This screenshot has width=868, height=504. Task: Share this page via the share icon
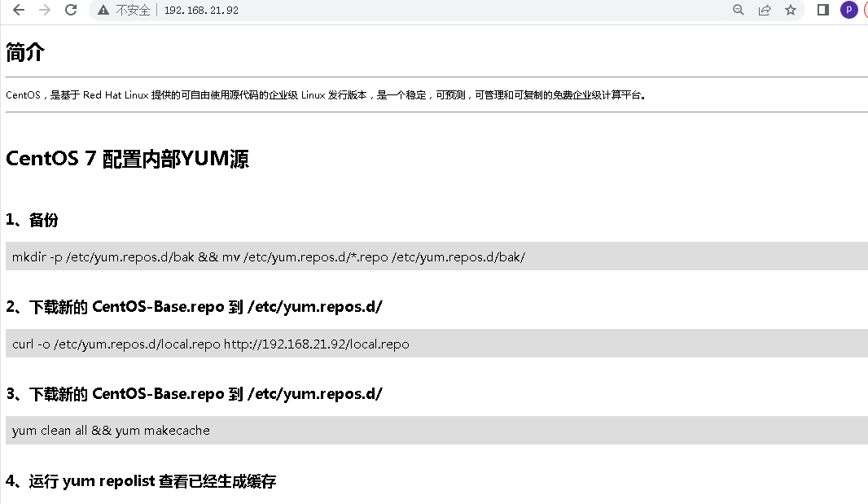[x=765, y=10]
